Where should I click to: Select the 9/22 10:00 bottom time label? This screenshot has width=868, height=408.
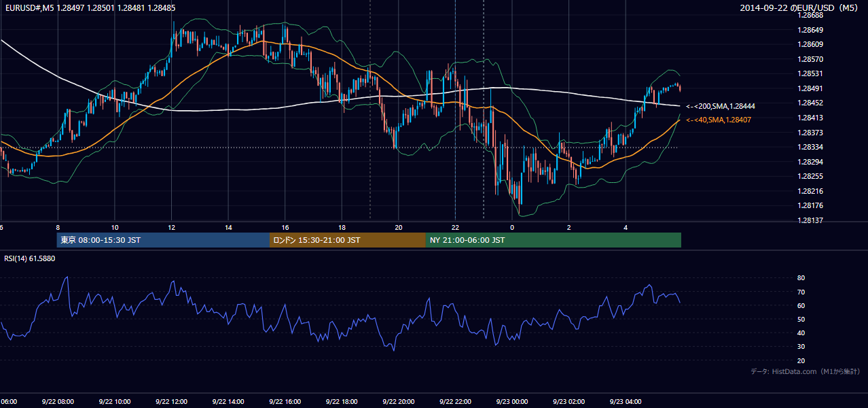coord(115,402)
